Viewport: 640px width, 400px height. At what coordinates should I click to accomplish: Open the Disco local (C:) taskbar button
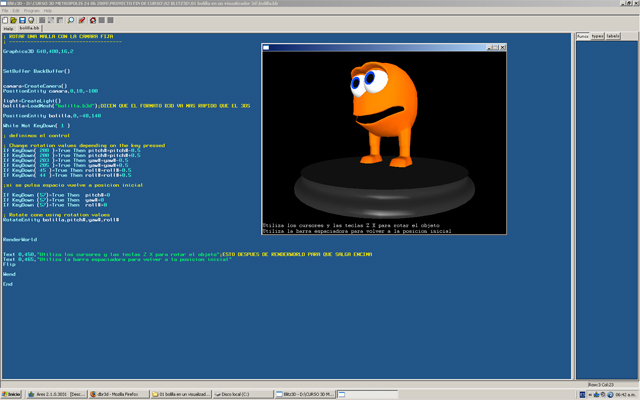(243, 394)
